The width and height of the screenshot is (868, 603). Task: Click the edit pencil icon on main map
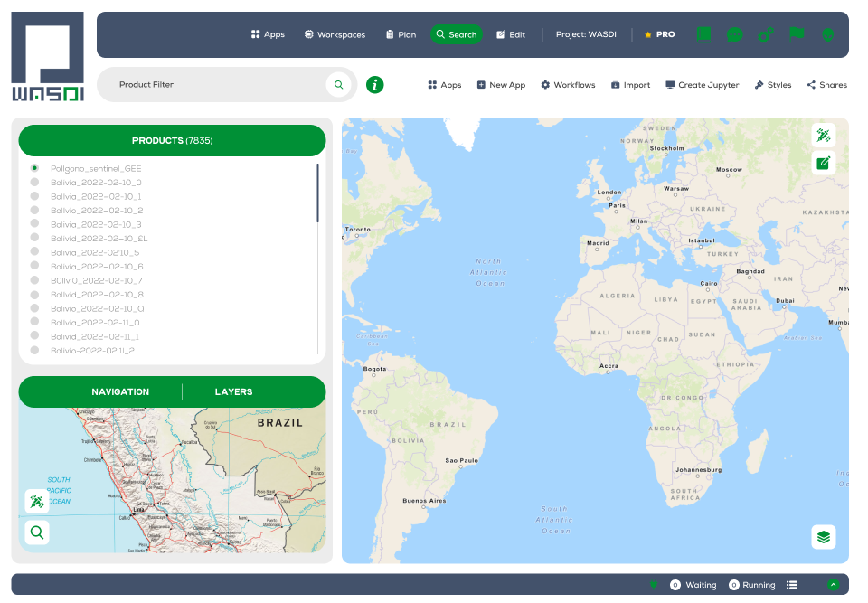coord(823,163)
